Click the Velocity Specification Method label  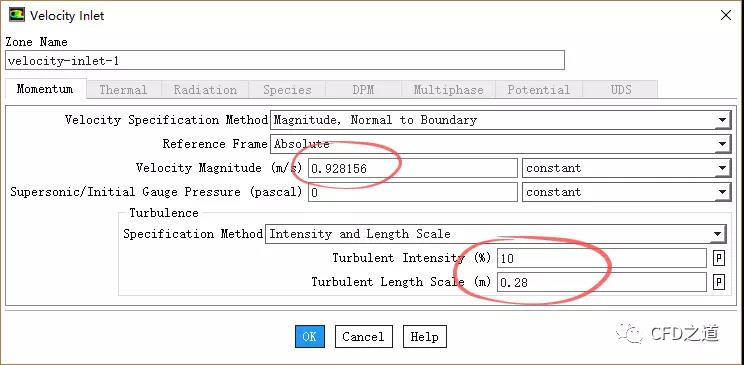166,120
